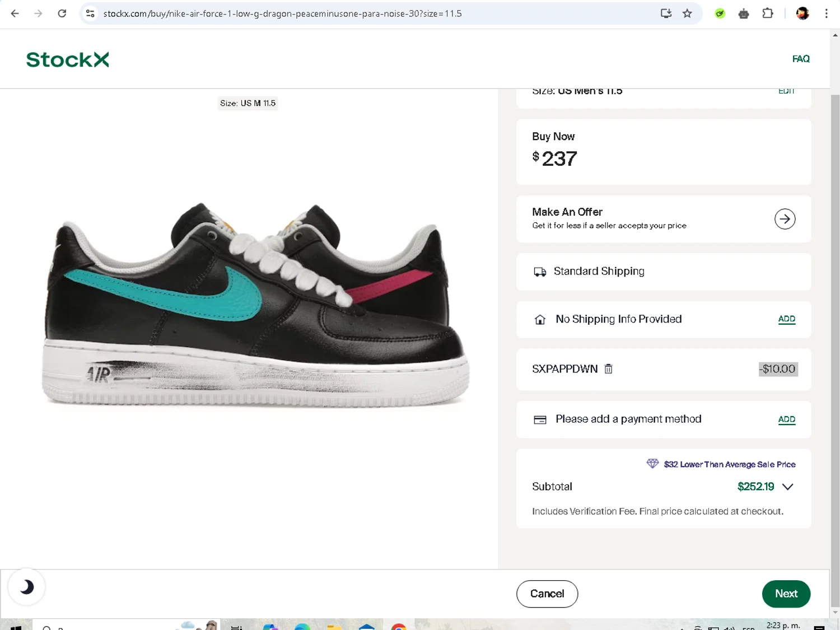The width and height of the screenshot is (840, 630).
Task: Toggle dark mode moon button
Action: pyautogui.click(x=26, y=587)
